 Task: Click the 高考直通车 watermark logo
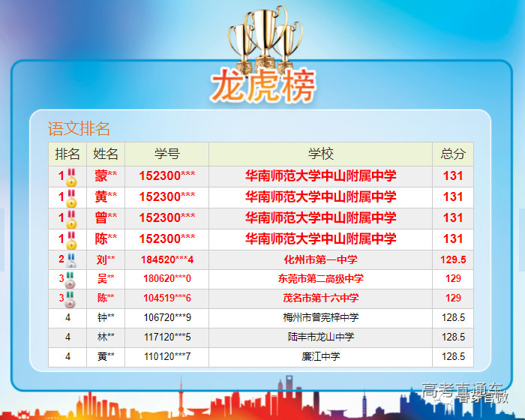(463, 392)
